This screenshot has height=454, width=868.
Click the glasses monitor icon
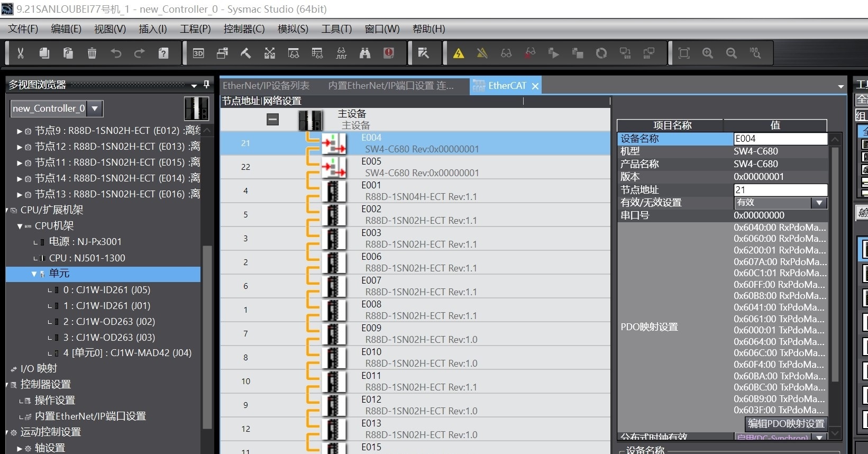click(506, 53)
